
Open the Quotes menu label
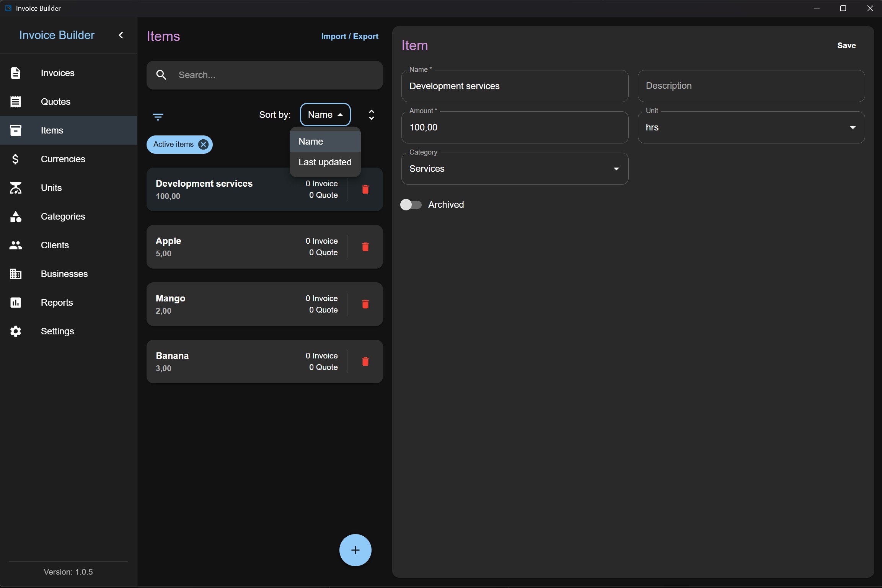click(56, 102)
